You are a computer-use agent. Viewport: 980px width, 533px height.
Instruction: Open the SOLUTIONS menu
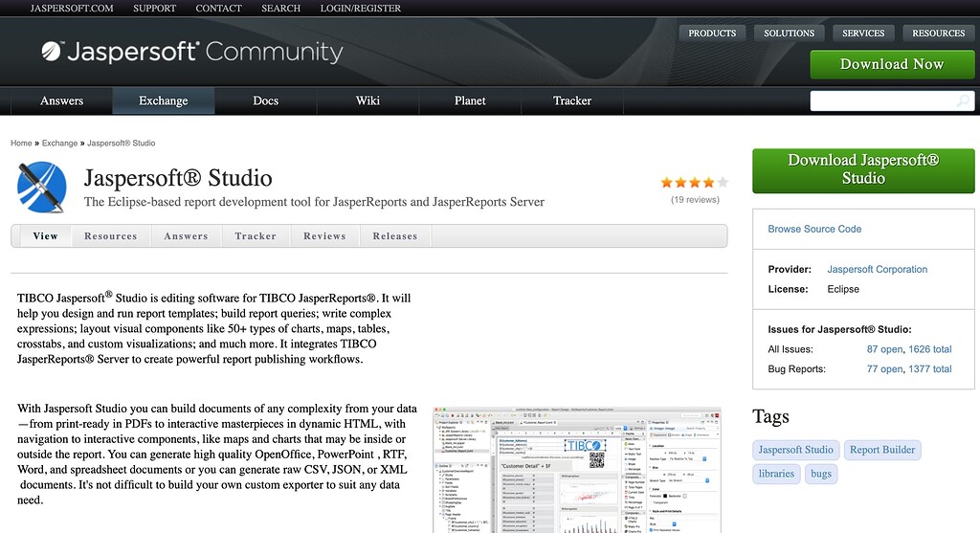(789, 33)
